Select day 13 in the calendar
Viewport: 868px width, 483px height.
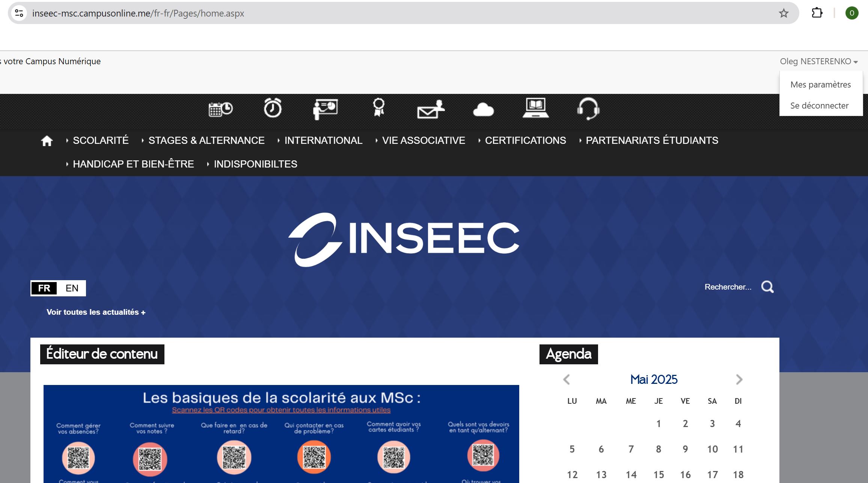(x=601, y=475)
